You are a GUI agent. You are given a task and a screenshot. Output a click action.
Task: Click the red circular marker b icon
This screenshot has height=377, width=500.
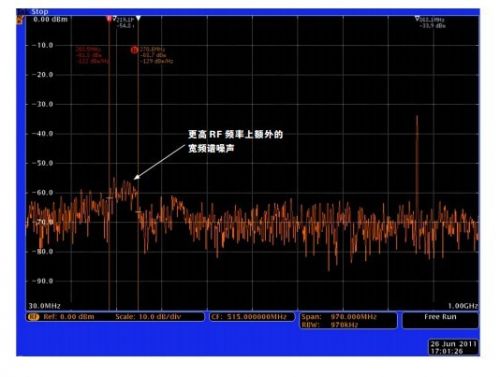pyautogui.click(x=134, y=50)
